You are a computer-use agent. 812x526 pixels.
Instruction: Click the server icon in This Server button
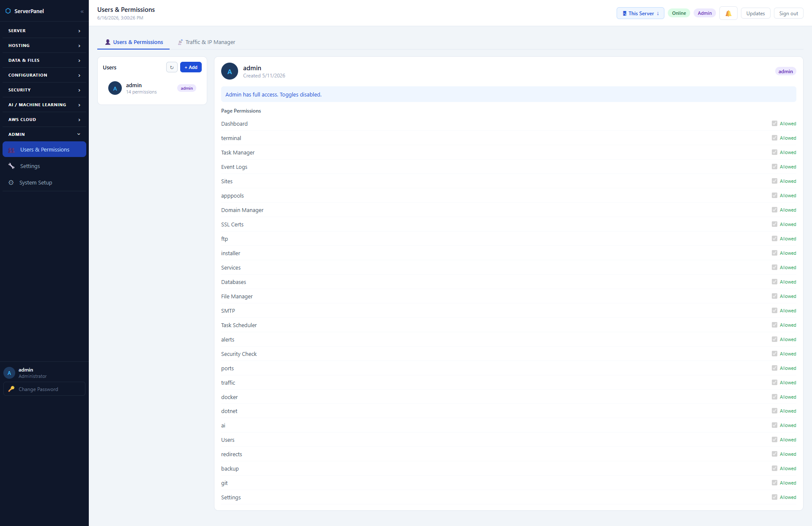tap(625, 14)
